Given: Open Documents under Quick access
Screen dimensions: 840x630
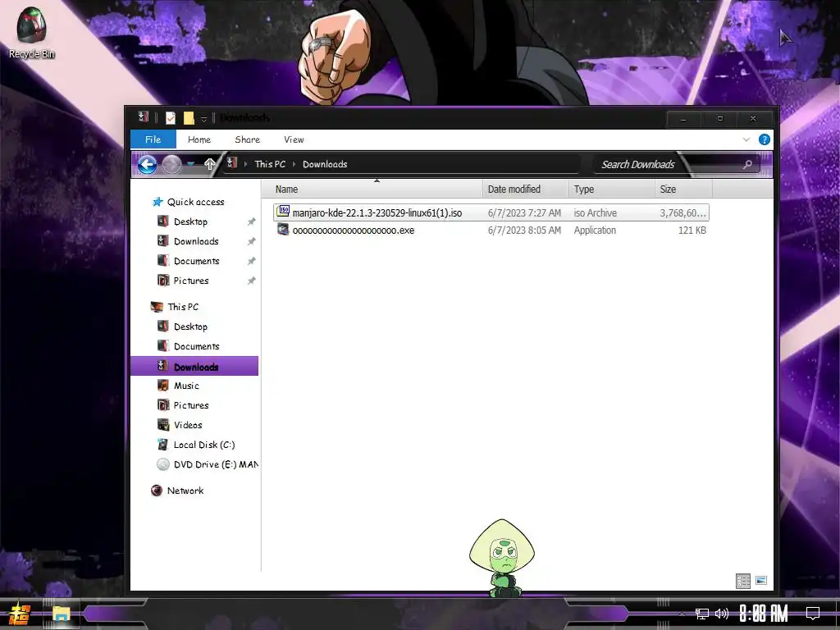Looking at the screenshot, I should click(197, 261).
